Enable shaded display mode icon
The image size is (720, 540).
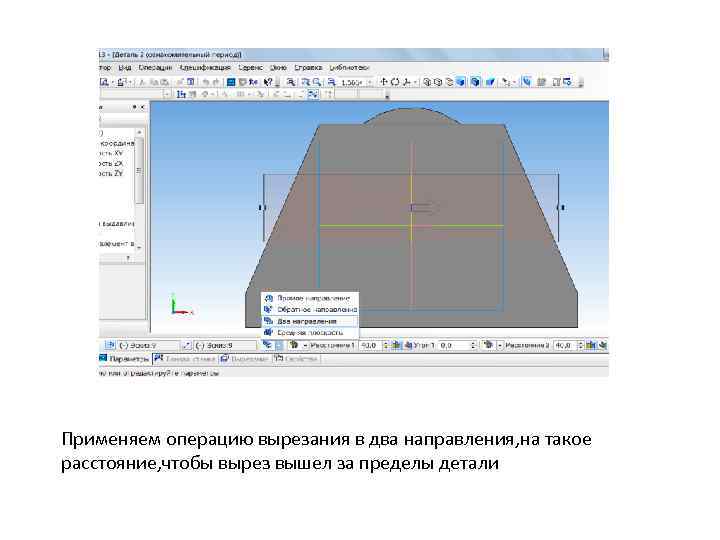coord(461,82)
